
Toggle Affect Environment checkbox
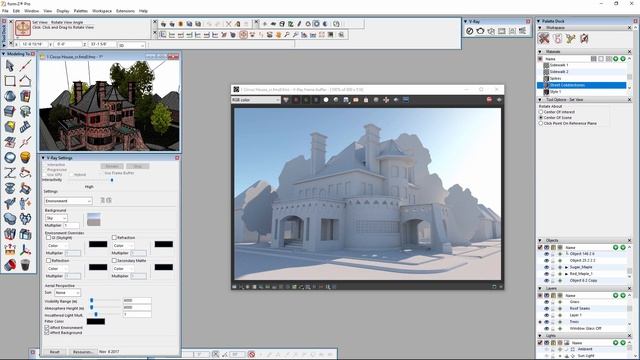pyautogui.click(x=47, y=328)
